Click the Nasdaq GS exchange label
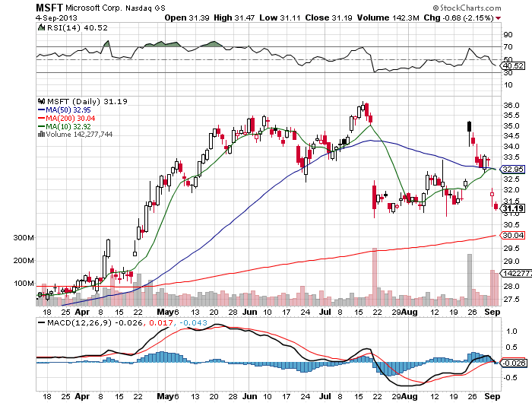532x403 pixels. pos(145,8)
